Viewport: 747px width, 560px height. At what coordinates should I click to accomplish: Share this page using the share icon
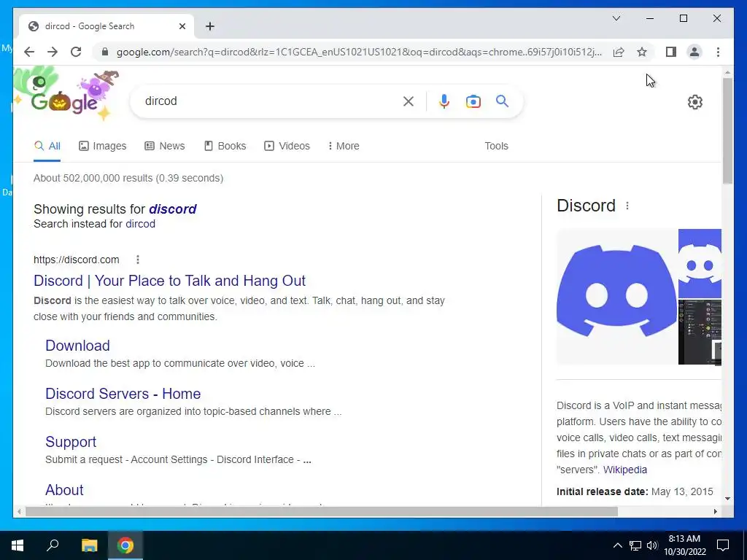point(619,52)
